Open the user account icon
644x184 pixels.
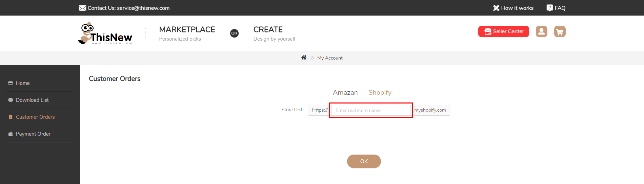[541, 31]
